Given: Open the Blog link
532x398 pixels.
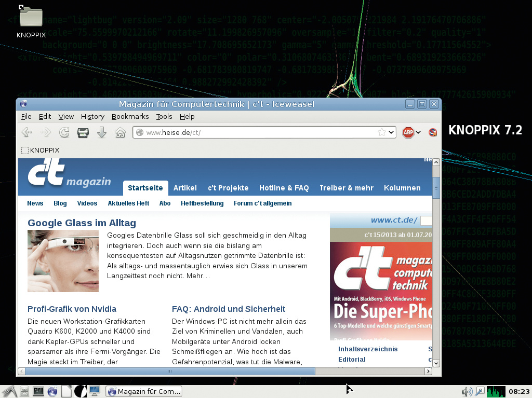Looking at the screenshot, I should click(60, 203).
